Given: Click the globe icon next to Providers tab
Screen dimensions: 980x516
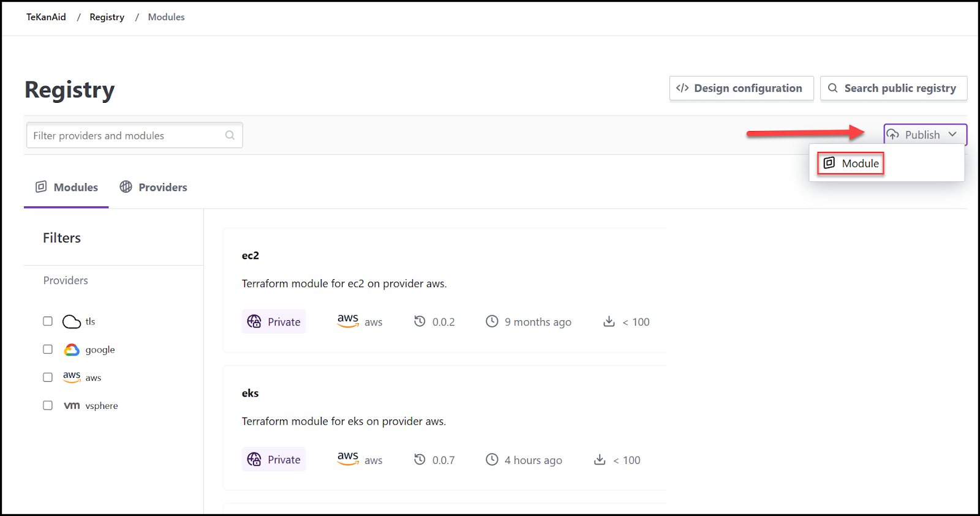Looking at the screenshot, I should (x=126, y=187).
